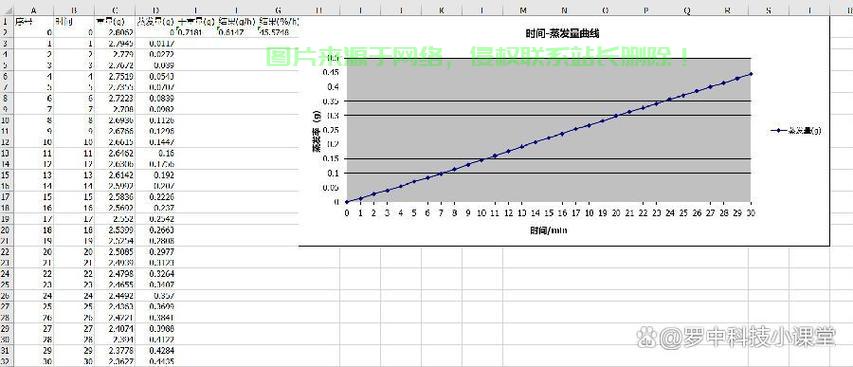Select row 29 header
Screen dimensions: 853x367
pyautogui.click(x=6, y=329)
